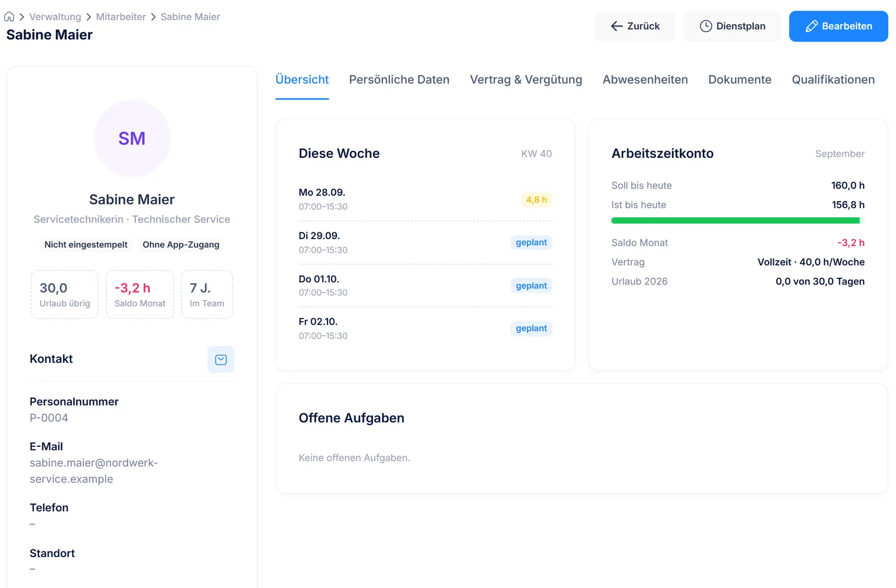Open Verwaltung in the breadcrumb

point(55,17)
